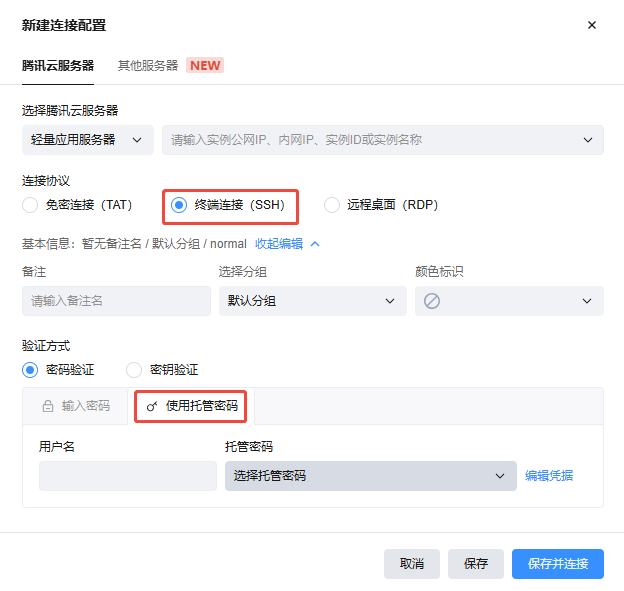Viewport: 624px width, 591px height.
Task: Select the 免密连接 (TAT) protocol option
Action: click(30, 205)
